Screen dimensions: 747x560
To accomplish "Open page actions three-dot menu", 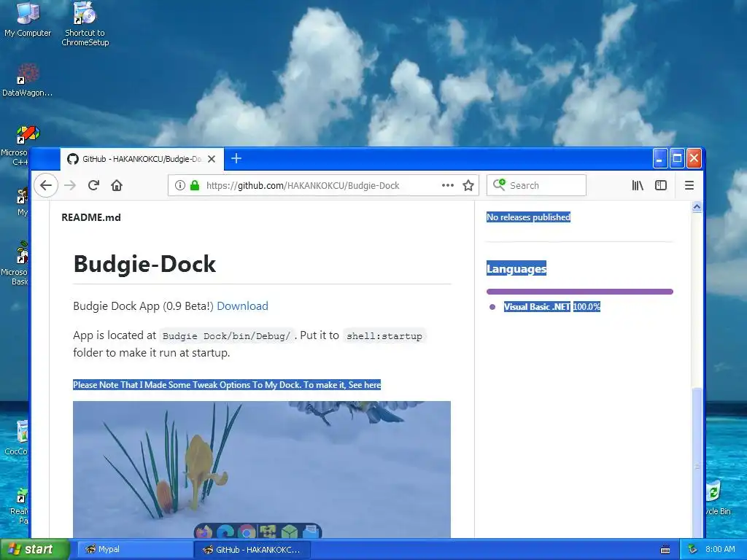I will 447,185.
